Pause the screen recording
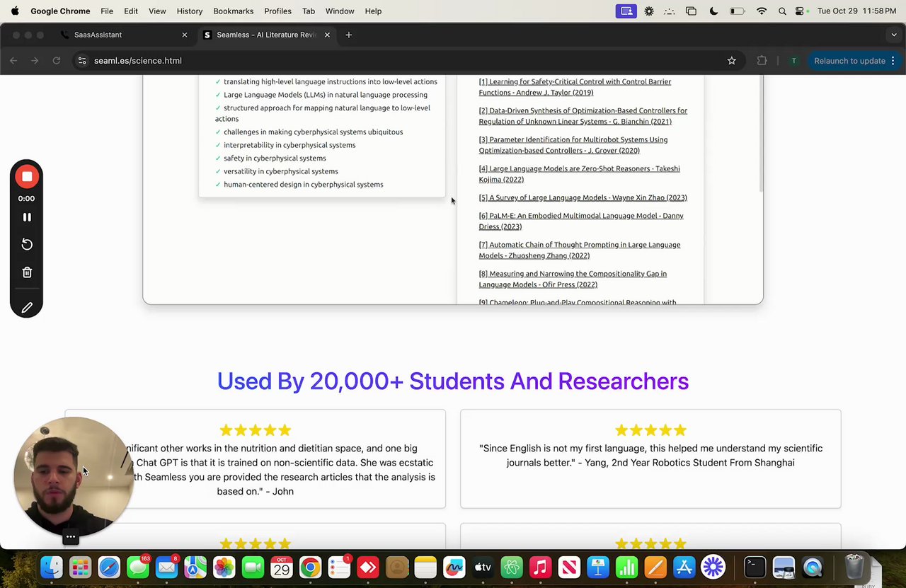 click(x=27, y=217)
